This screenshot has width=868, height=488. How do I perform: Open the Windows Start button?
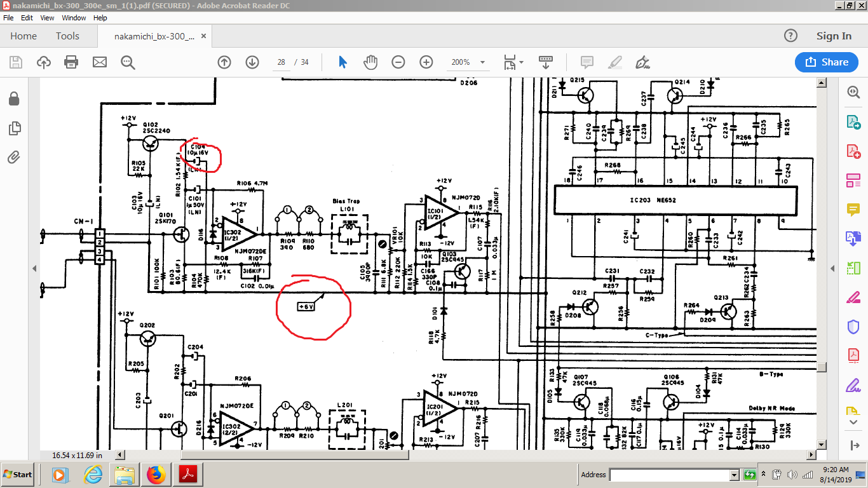pos(18,474)
